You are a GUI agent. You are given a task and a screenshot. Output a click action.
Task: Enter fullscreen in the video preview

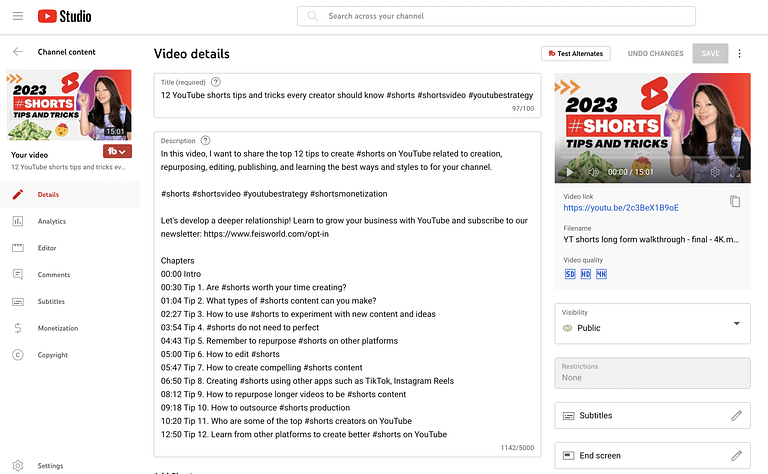pos(735,172)
